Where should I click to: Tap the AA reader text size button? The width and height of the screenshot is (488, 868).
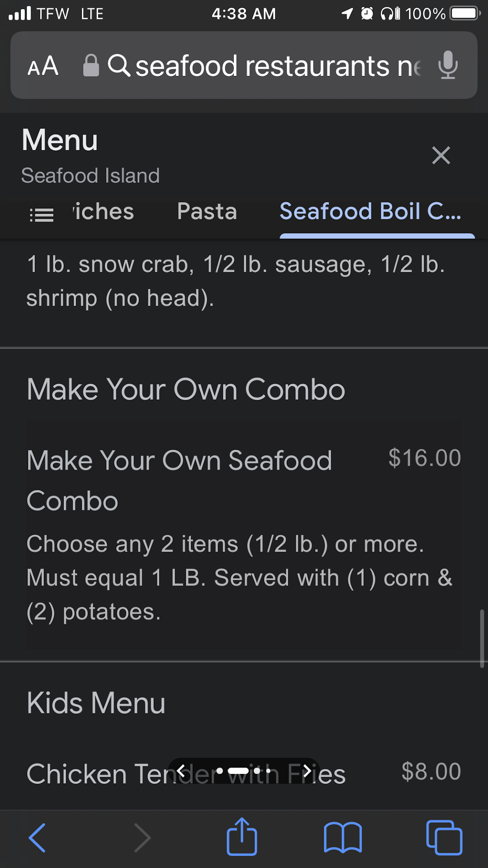(x=43, y=66)
